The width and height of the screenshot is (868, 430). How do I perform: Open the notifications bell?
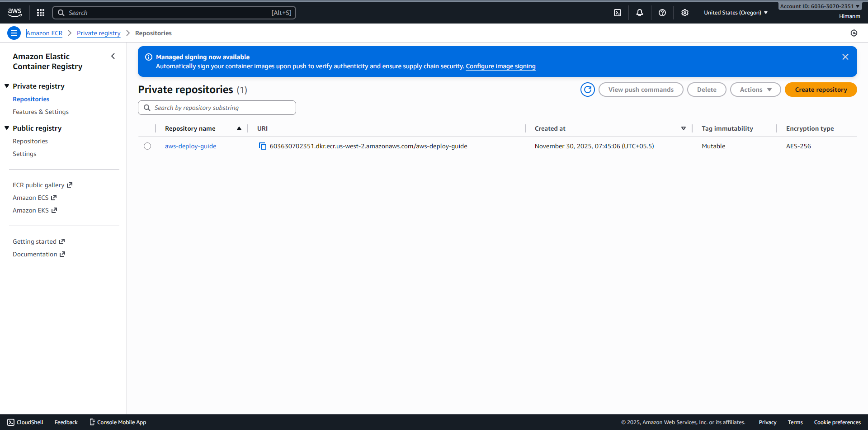(640, 13)
